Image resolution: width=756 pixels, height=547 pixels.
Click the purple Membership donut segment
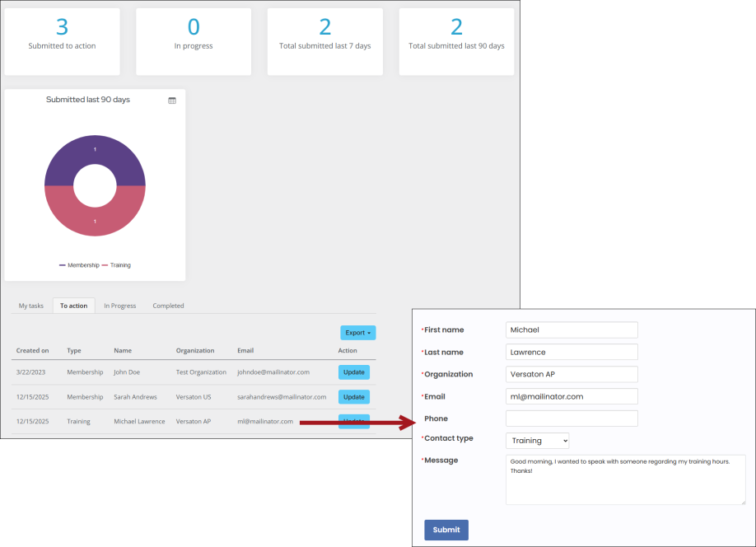pyautogui.click(x=95, y=157)
